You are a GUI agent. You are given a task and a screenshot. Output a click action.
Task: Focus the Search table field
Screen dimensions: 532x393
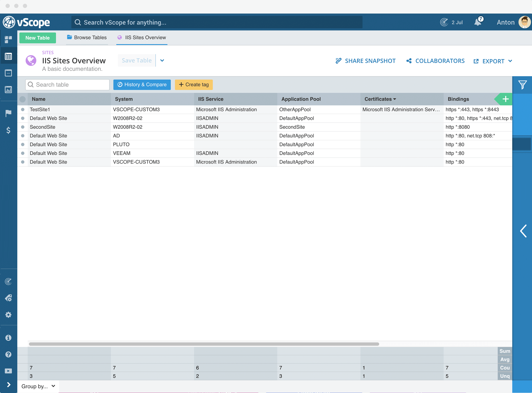click(67, 85)
